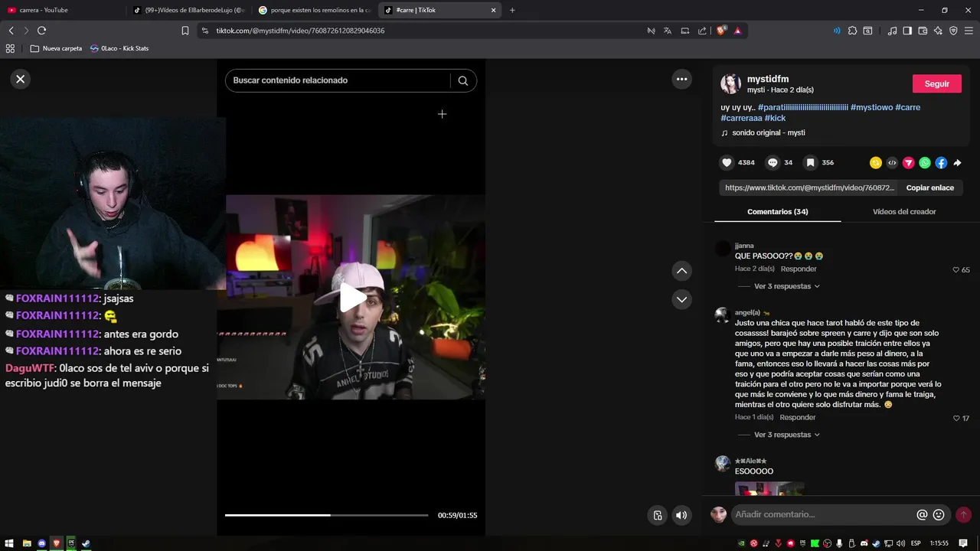Click the video progress bar
Image resolution: width=980 pixels, height=551 pixels.
[326, 515]
